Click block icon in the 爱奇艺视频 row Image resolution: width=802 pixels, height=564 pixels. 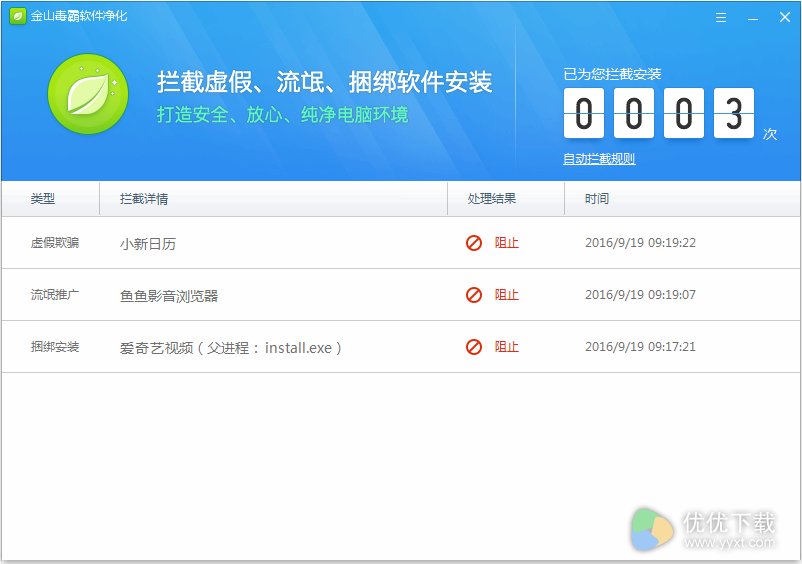point(474,347)
